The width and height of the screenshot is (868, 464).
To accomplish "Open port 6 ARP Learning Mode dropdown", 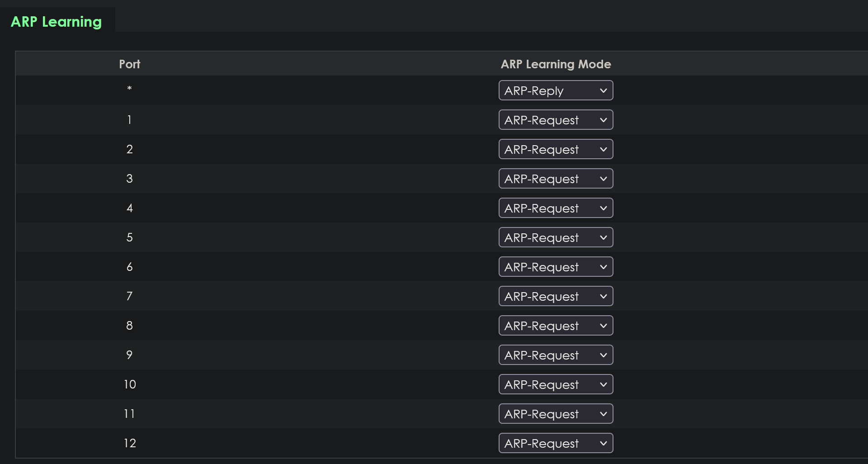I will click(556, 267).
